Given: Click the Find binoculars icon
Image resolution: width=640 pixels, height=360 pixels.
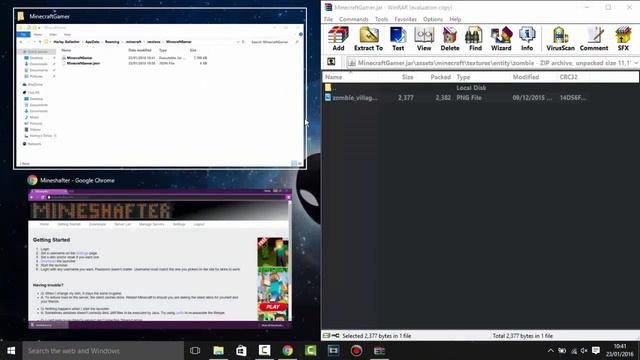Looking at the screenshot, I should tap(475, 39).
